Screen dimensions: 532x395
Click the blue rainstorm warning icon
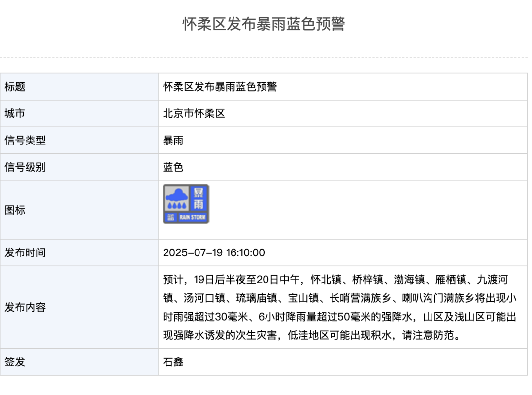click(x=186, y=204)
